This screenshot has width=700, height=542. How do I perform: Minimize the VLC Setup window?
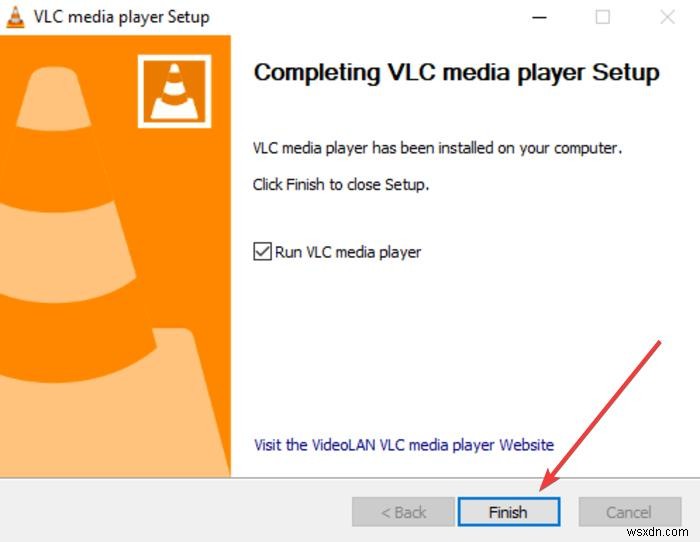539,17
